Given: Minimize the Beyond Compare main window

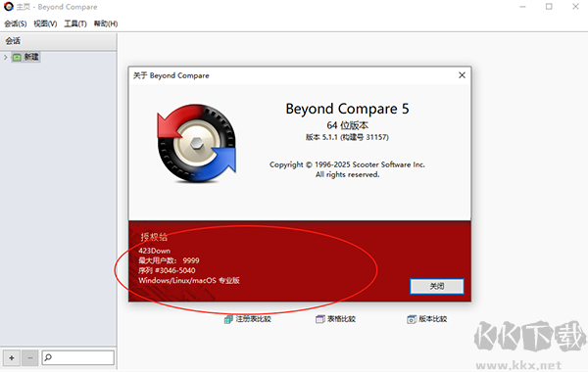Looking at the screenshot, I should click(x=522, y=7).
